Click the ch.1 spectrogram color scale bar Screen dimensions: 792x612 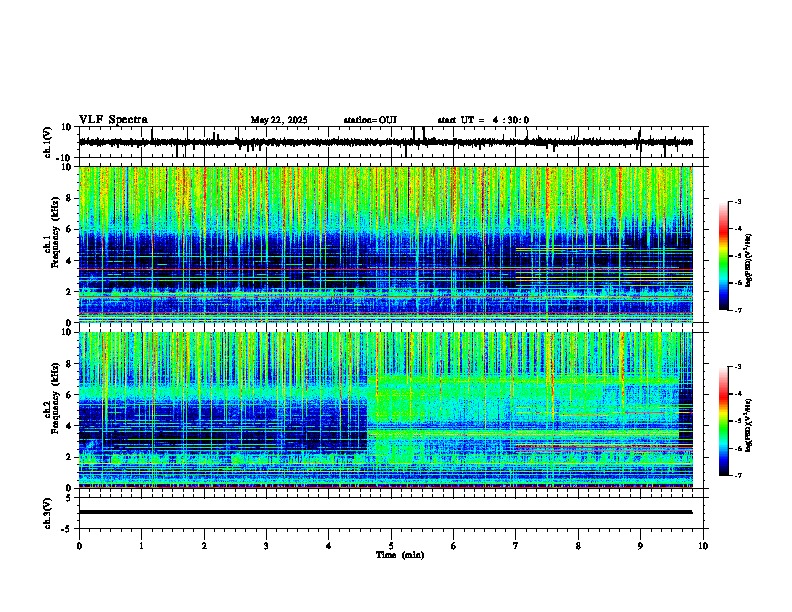[724, 256]
